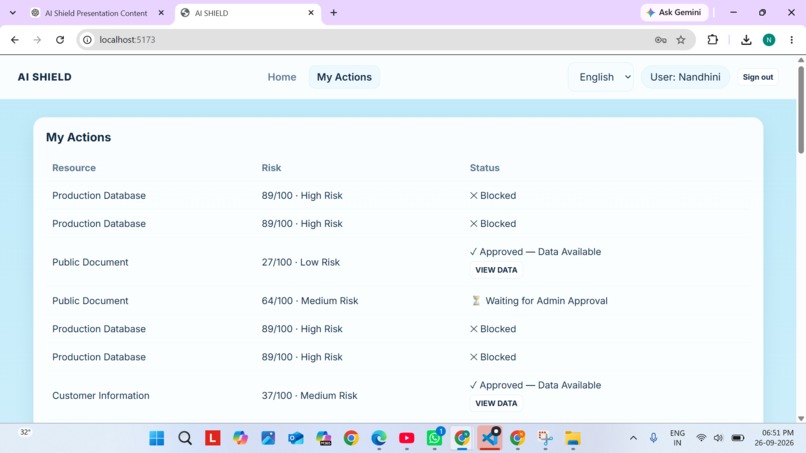Open the tab search chevron
806x453 pixels.
(13, 13)
